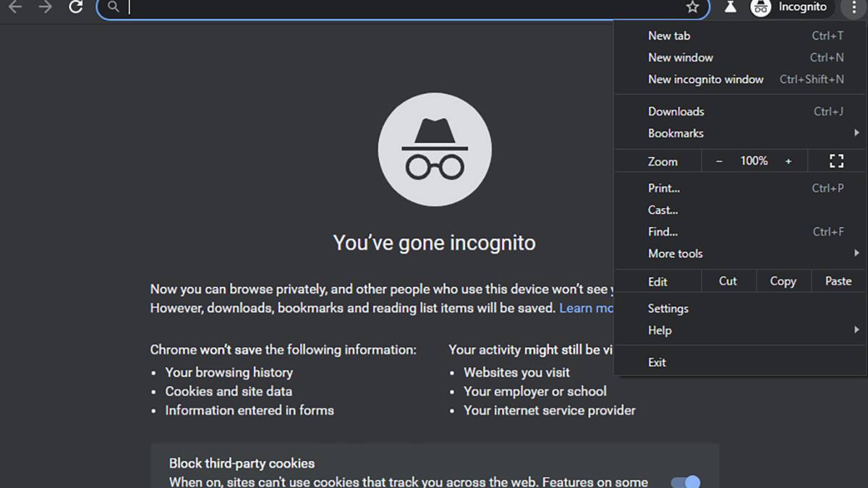Open Downloads from the menu

click(741, 111)
